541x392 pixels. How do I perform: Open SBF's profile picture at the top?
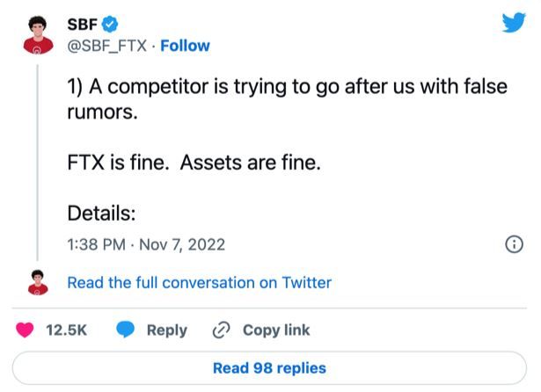[x=37, y=35]
